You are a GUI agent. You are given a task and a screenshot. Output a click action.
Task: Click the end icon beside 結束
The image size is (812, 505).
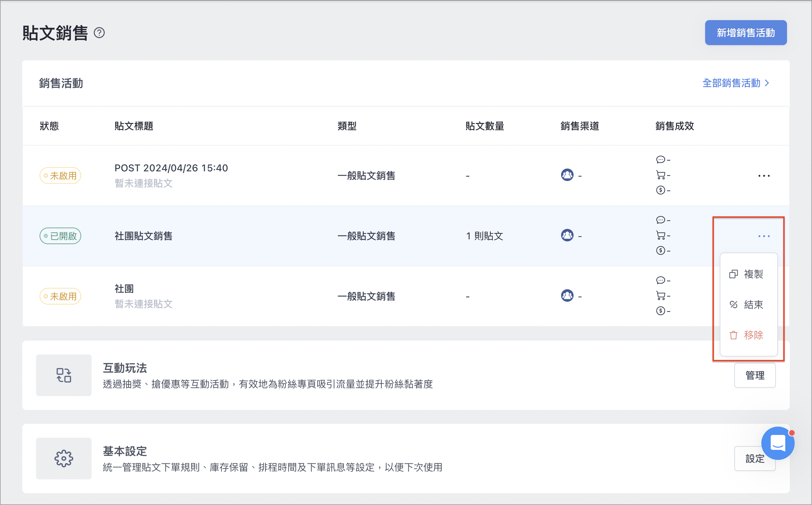click(733, 305)
